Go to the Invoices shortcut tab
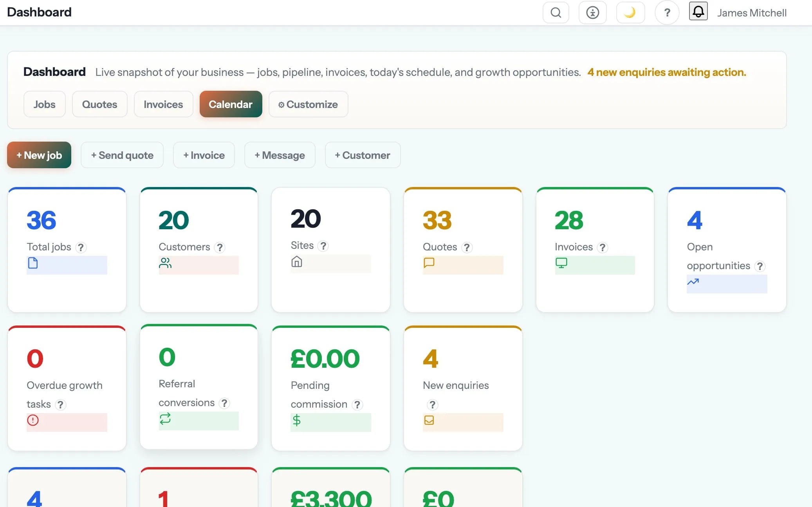This screenshot has width=812, height=507. click(x=163, y=104)
